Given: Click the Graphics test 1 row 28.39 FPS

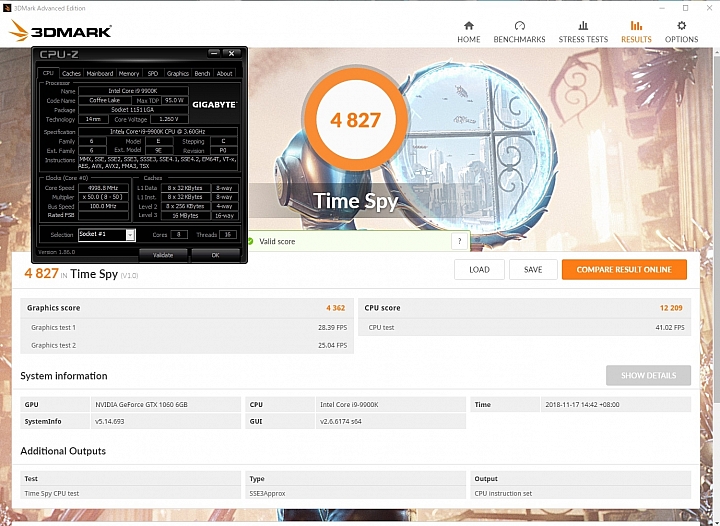Looking at the screenshot, I should (187, 327).
